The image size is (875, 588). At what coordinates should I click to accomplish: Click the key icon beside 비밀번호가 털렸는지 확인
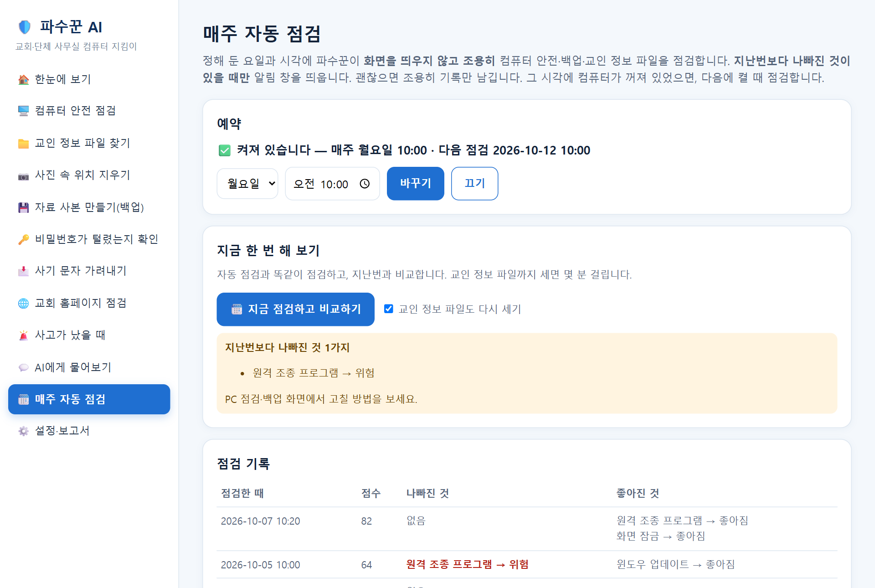[23, 239]
